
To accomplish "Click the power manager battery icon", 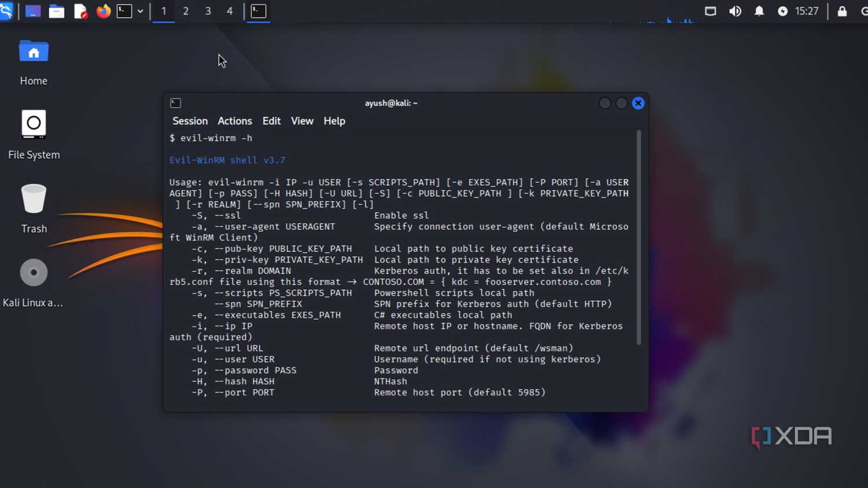I will point(782,11).
